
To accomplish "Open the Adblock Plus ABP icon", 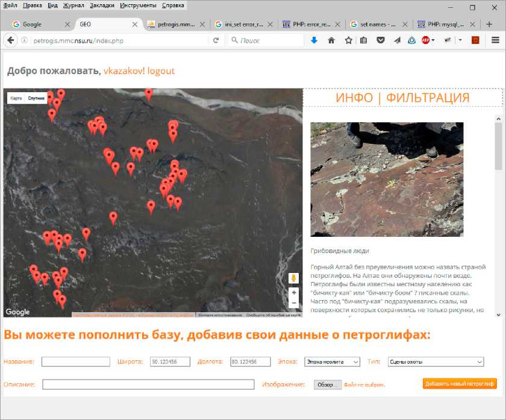I will tap(426, 40).
